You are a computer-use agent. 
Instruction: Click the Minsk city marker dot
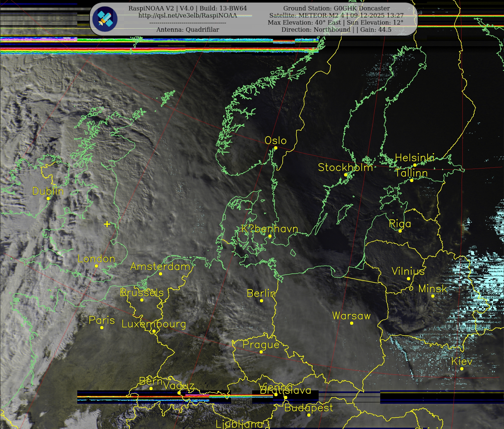(433, 296)
